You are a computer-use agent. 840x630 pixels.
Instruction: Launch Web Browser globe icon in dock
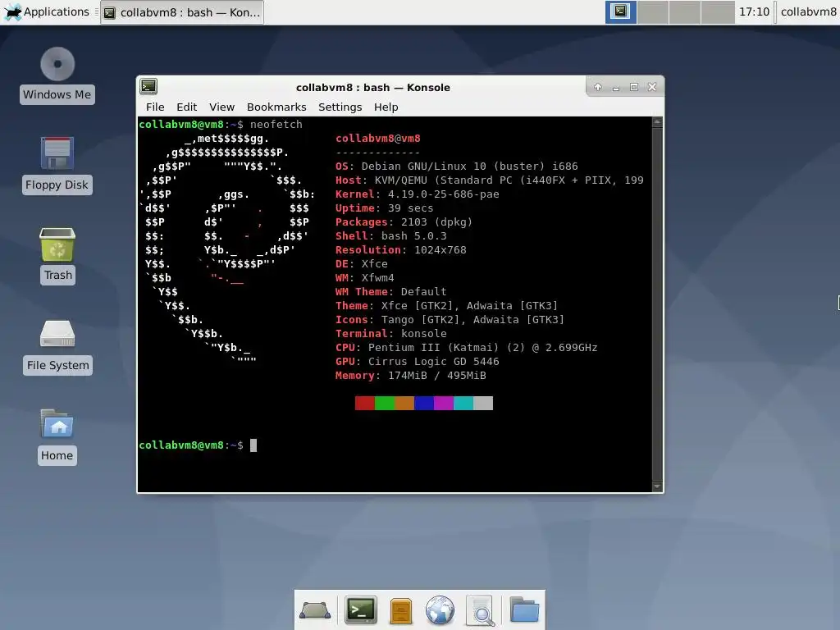(x=440, y=610)
